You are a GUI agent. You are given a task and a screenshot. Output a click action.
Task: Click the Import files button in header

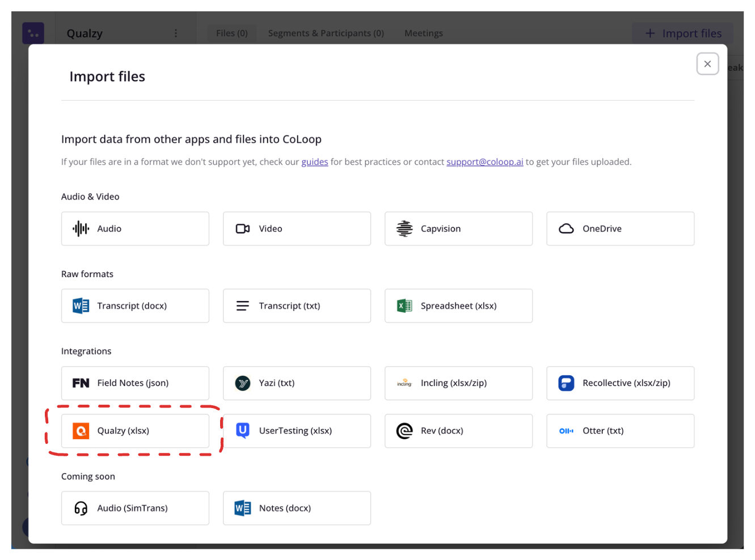coord(683,33)
